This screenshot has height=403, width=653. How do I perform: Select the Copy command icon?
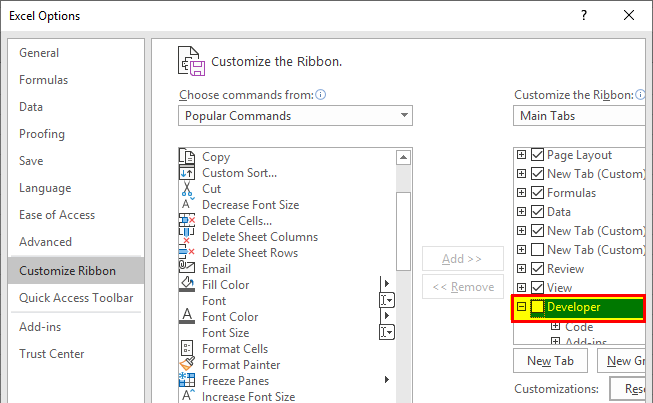coord(187,157)
